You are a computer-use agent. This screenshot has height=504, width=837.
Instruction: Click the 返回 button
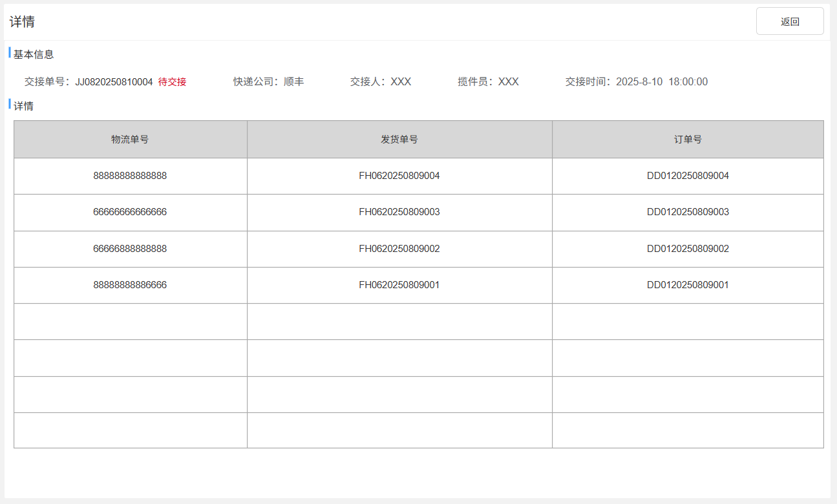tap(790, 21)
